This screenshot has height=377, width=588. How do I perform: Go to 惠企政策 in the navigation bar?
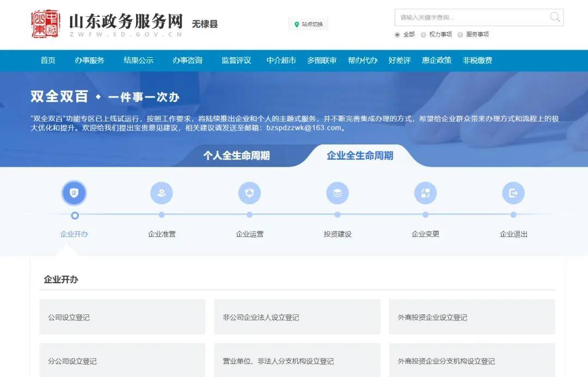pos(437,60)
